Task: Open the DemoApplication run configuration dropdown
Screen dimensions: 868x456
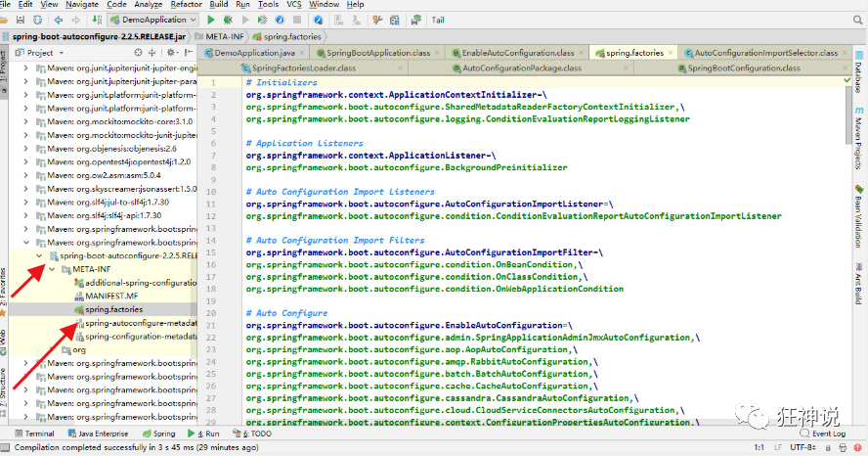Action: tap(152, 20)
